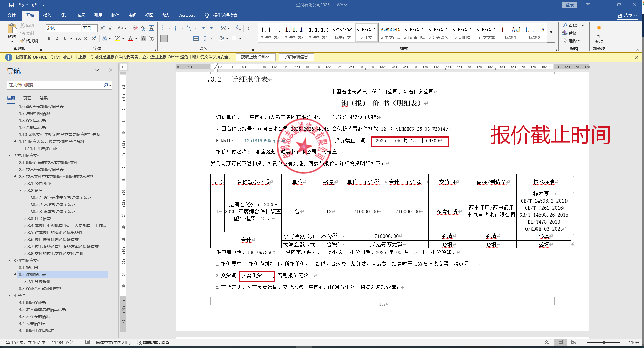Click the 查找 find button
This screenshot has width=644, height=348.
pyautogui.click(x=570, y=26)
